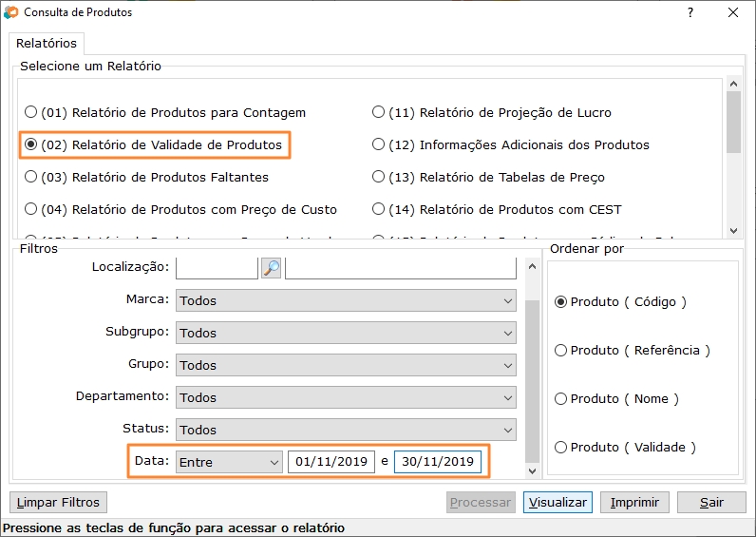The width and height of the screenshot is (756, 537).
Task: Click the Processar button
Action: [x=481, y=502]
